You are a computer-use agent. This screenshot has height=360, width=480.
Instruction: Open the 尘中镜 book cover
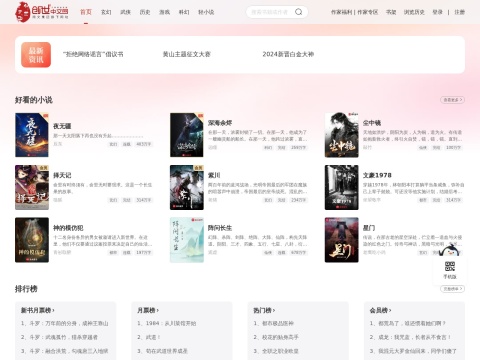point(342,135)
